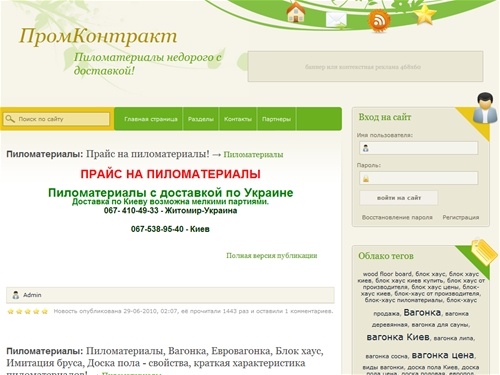
Task: Click the banner ad placeholder
Action: click(365, 67)
